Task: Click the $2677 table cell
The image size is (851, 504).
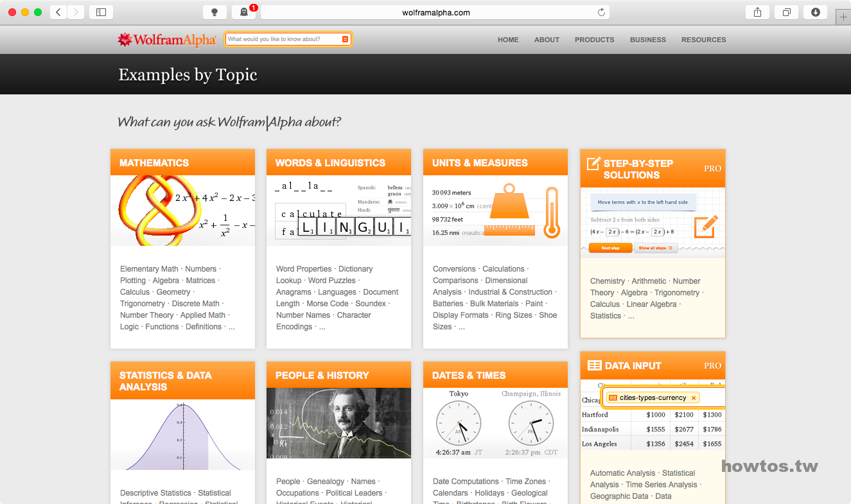Action: [x=684, y=430]
